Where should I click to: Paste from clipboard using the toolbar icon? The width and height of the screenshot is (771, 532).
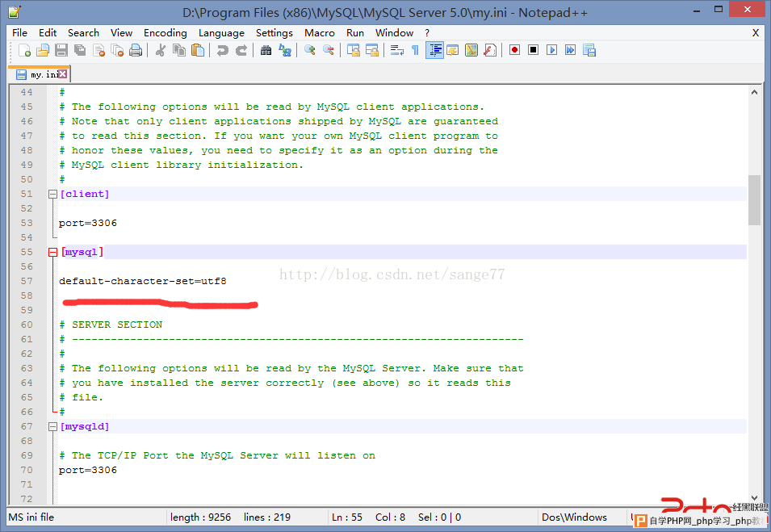198,50
